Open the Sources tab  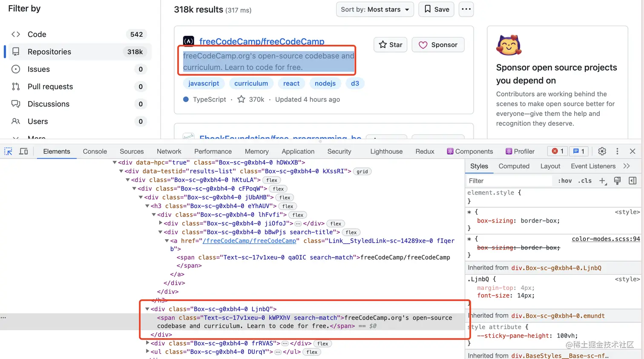132,151
